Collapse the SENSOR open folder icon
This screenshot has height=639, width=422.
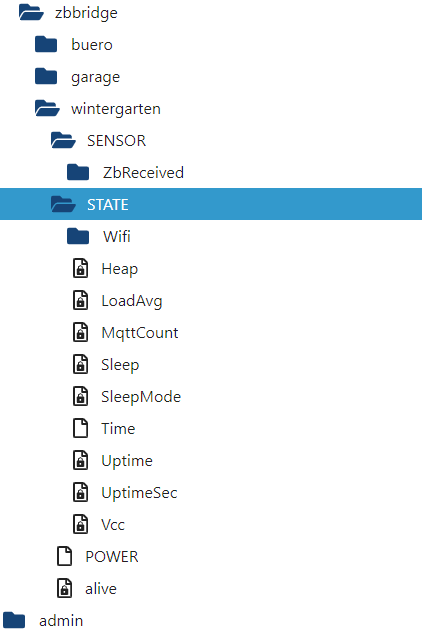pyautogui.click(x=63, y=140)
